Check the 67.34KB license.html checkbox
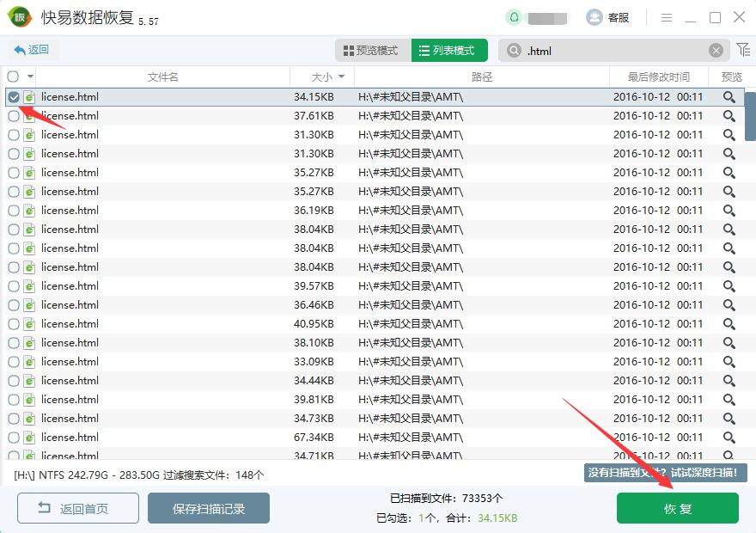The width and height of the screenshot is (756, 533). (x=14, y=437)
